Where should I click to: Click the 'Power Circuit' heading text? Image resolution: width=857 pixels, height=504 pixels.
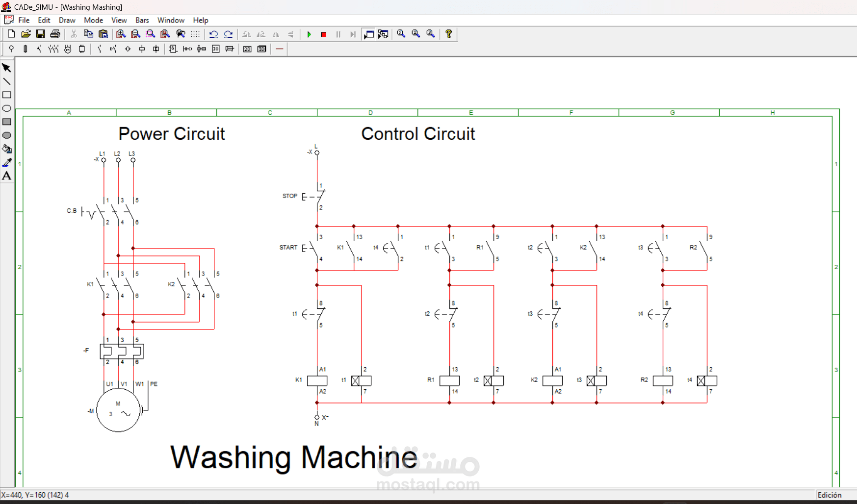(172, 134)
